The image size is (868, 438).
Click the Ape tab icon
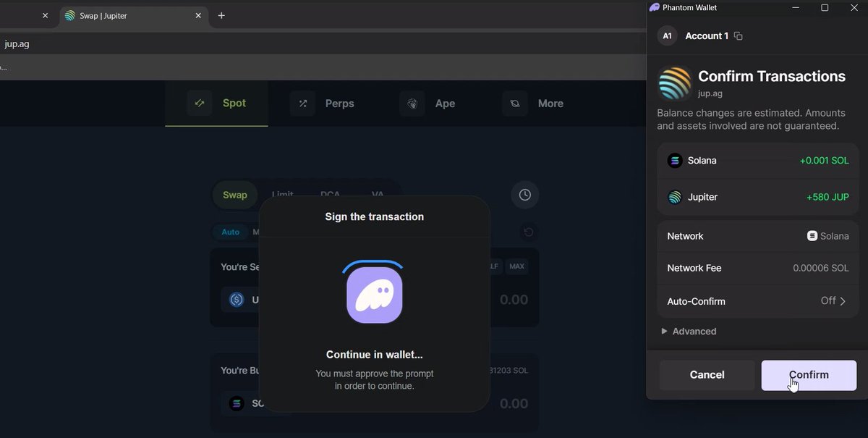tap(412, 104)
